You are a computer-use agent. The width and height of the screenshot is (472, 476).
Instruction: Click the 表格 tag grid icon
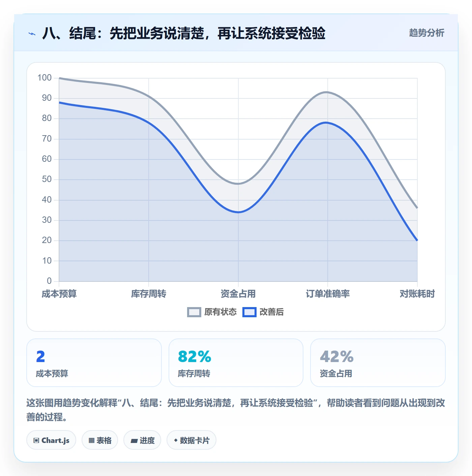[91, 441]
